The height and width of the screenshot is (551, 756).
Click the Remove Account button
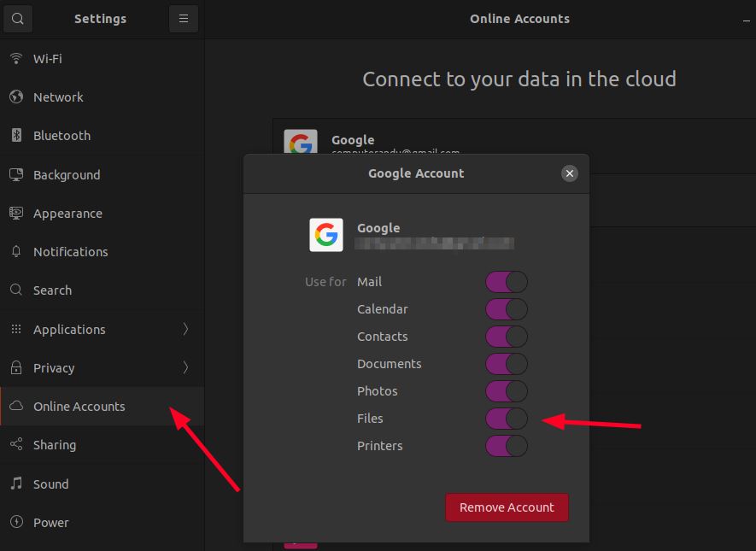[507, 507]
